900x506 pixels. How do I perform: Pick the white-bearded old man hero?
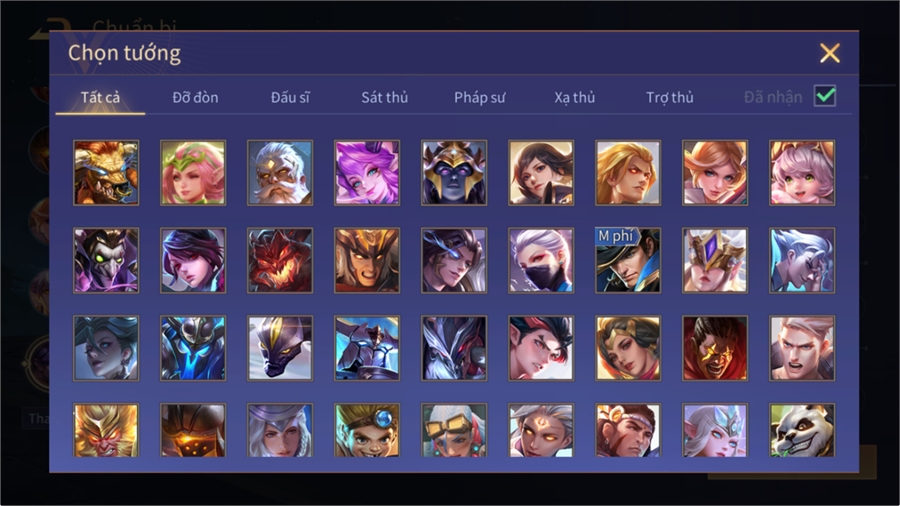280,173
